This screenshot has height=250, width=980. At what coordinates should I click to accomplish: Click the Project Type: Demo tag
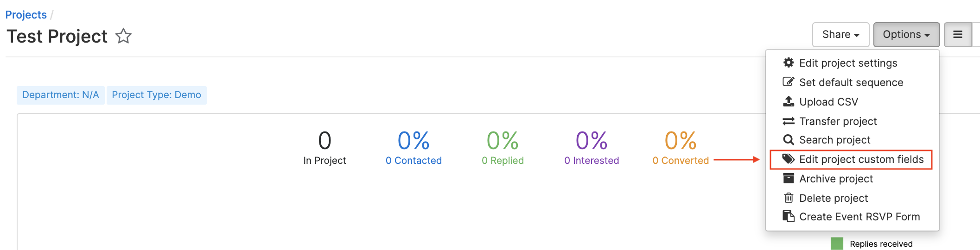click(x=156, y=95)
